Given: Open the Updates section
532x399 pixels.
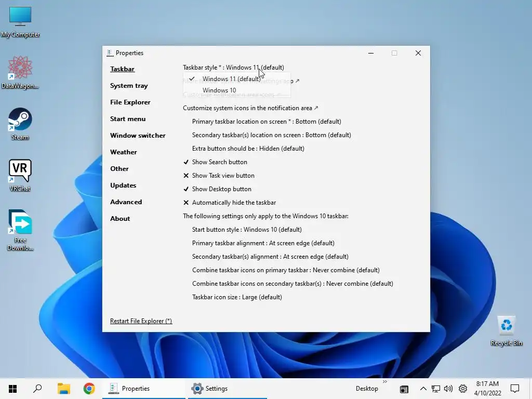Looking at the screenshot, I should (x=123, y=185).
